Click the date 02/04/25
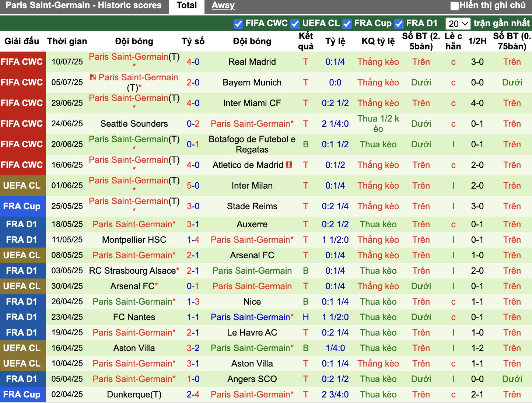 point(67,394)
